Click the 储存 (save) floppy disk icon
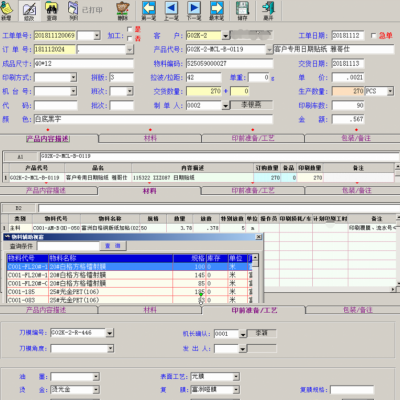Image resolution: width=400 pixels, height=400 pixels. point(243,11)
